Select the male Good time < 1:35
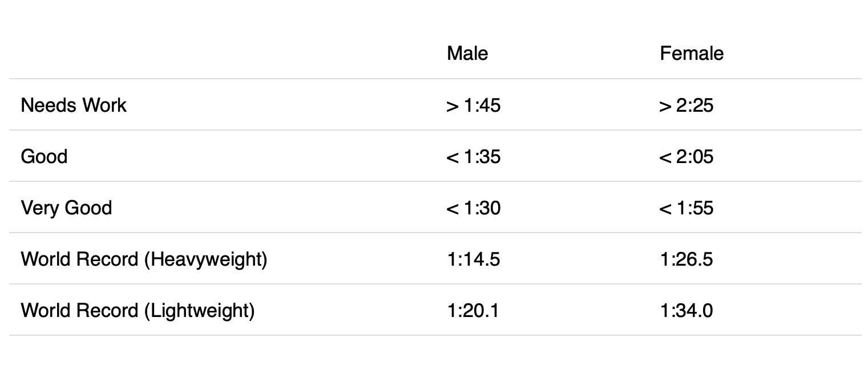This screenshot has width=868, height=374. tap(473, 156)
